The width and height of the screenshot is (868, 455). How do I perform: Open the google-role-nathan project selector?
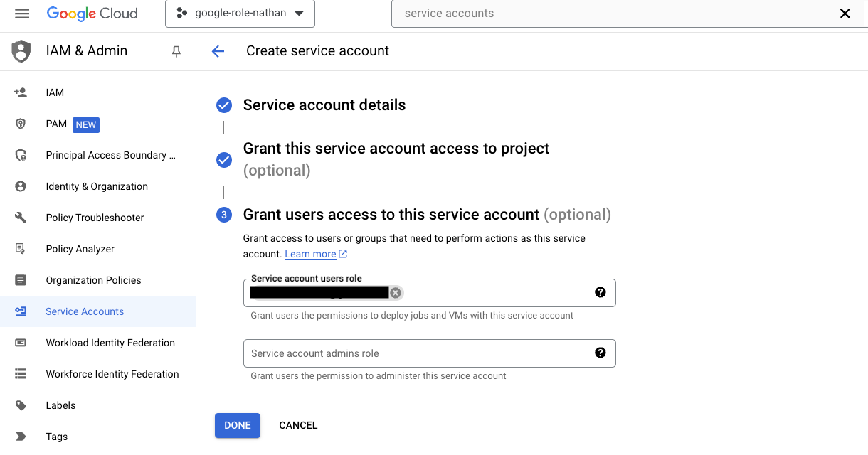(240, 14)
